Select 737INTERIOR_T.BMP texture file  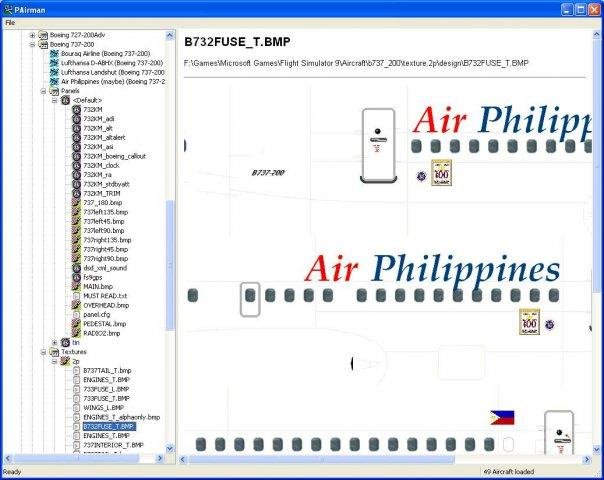click(x=114, y=445)
